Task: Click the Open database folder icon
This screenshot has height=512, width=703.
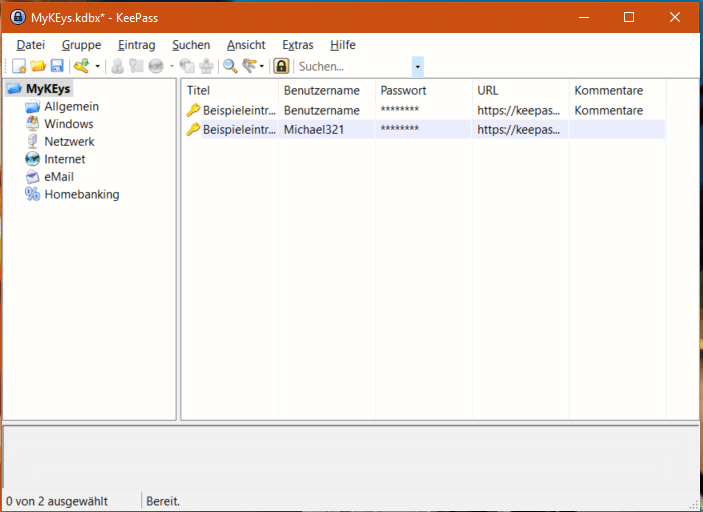Action: (x=38, y=66)
